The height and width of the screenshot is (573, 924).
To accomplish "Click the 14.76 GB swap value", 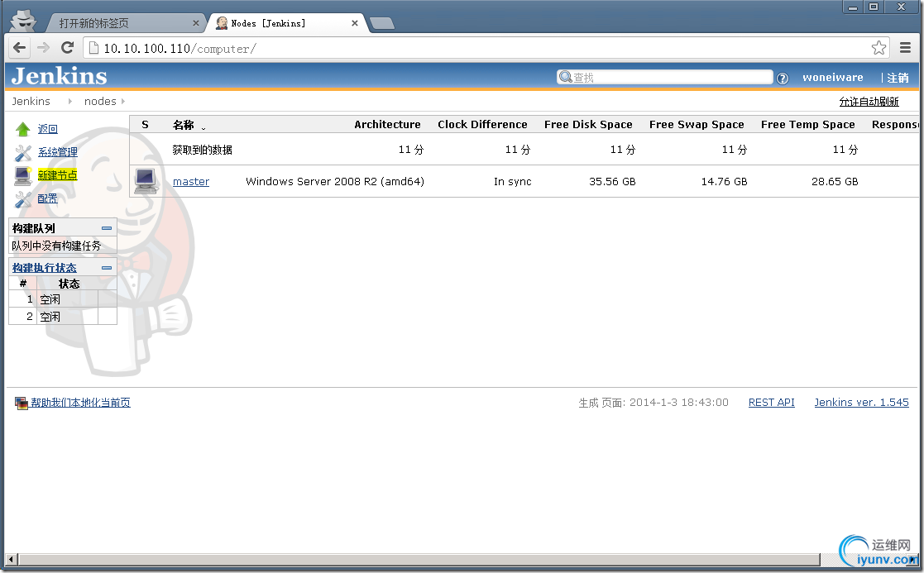I will 725,181.
